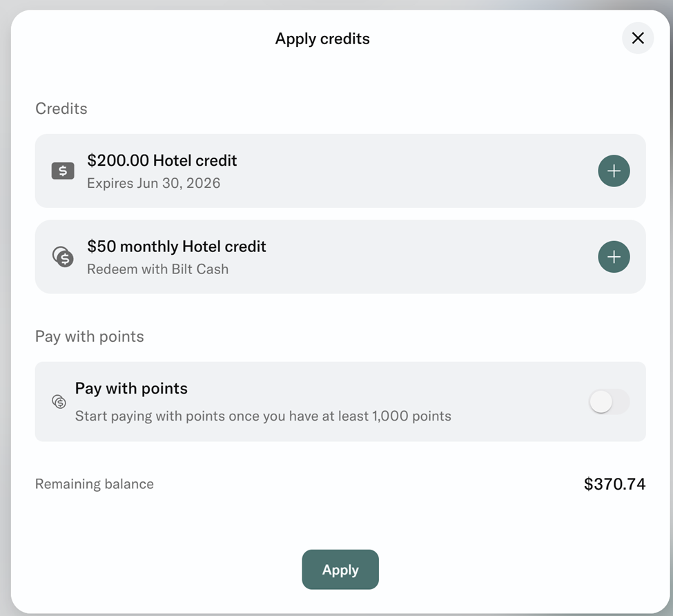Click the Expires Jun 30, 2026 text
The width and height of the screenshot is (673, 616).
tap(153, 184)
